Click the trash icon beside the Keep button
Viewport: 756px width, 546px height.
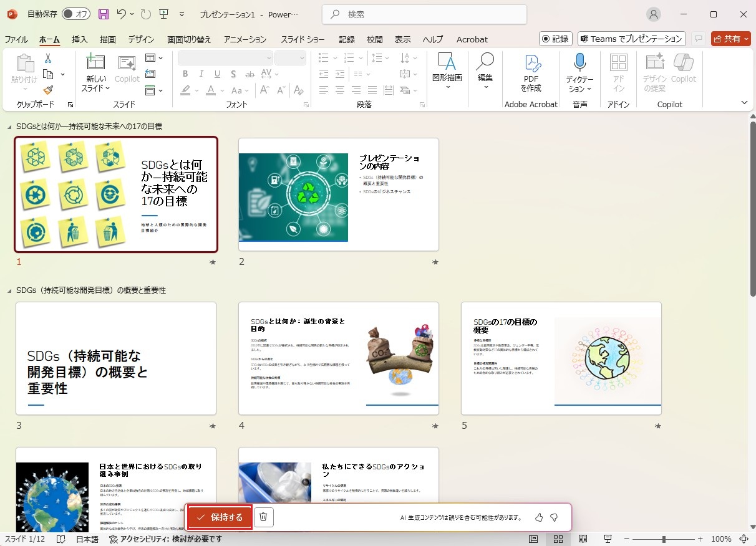coord(264,517)
